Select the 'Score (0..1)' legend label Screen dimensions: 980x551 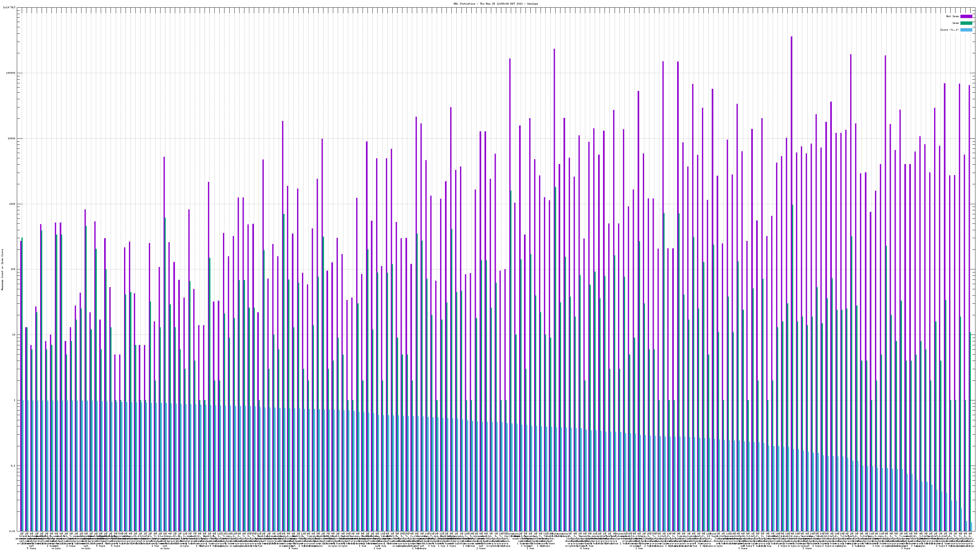pyautogui.click(x=949, y=30)
